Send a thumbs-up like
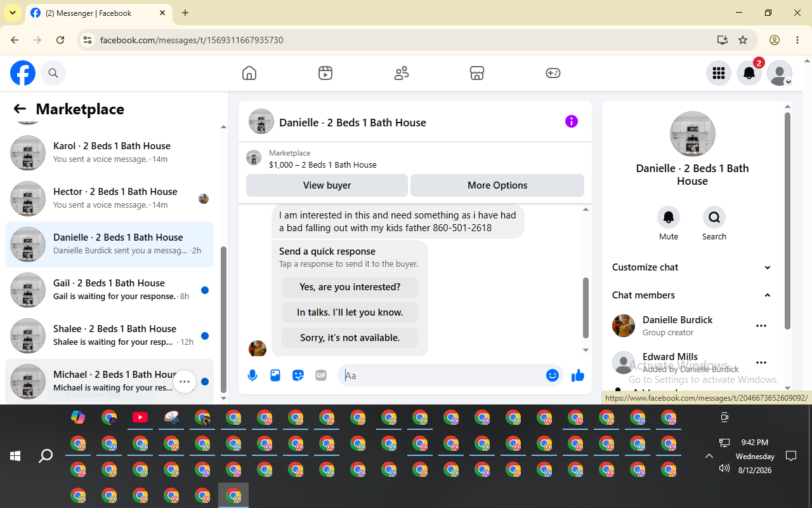The image size is (812, 508). 577,375
